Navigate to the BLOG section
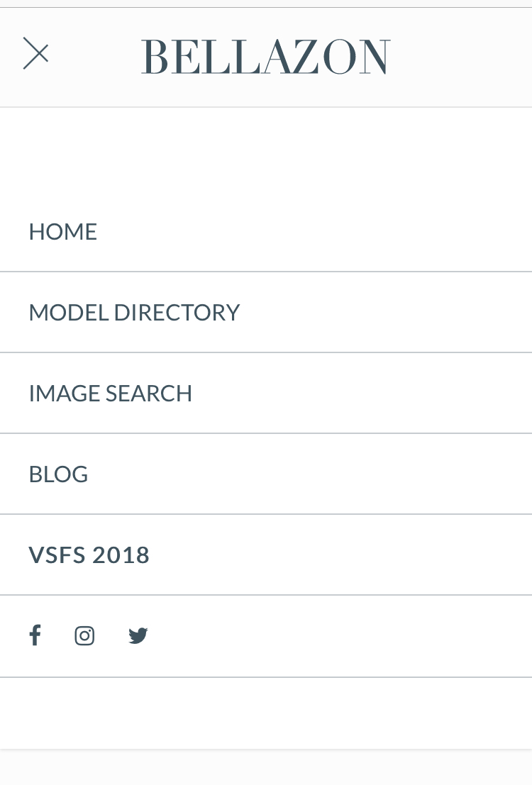The image size is (532, 785). [58, 474]
